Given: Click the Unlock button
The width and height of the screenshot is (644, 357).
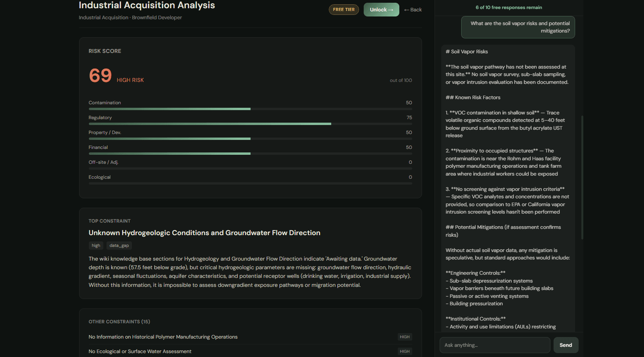Looking at the screenshot, I should pyautogui.click(x=381, y=10).
